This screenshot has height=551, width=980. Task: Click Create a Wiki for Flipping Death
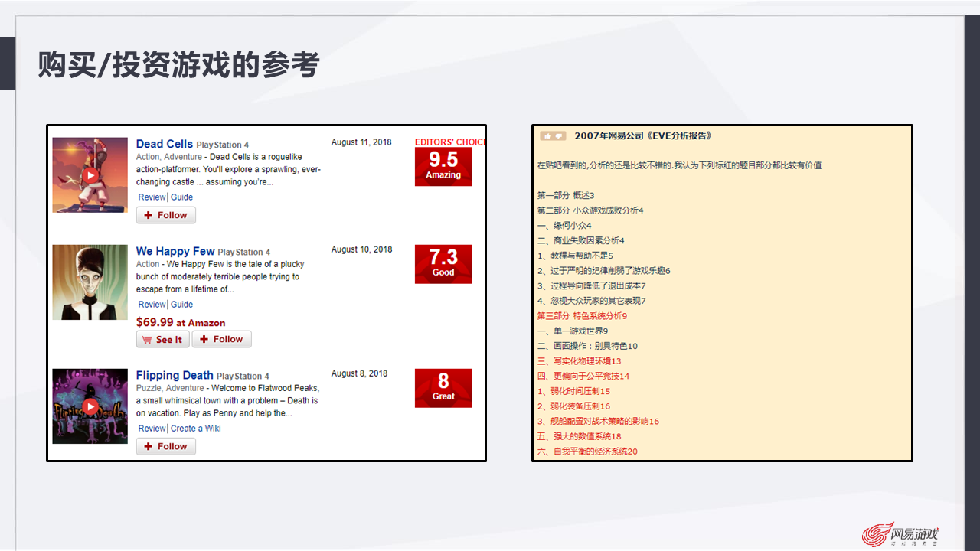click(x=195, y=428)
